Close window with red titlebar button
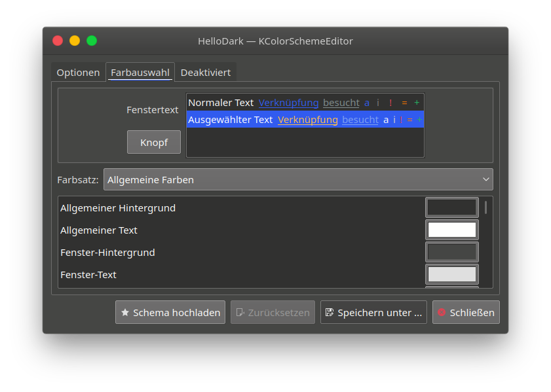This screenshot has width=551, height=392. coord(58,41)
